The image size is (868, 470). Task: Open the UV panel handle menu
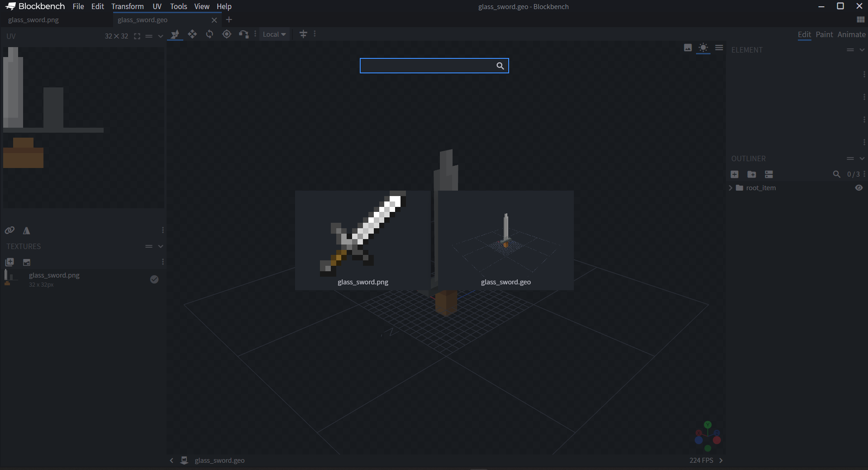(149, 36)
